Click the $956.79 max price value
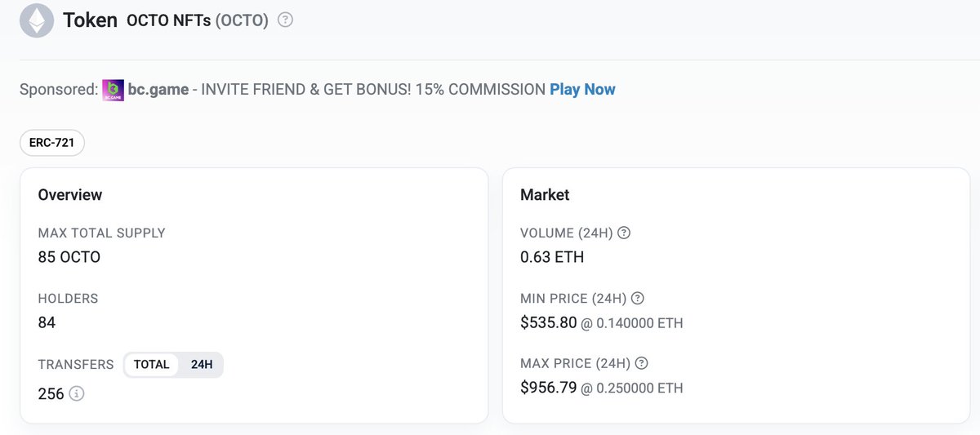This screenshot has width=980, height=435. point(548,388)
